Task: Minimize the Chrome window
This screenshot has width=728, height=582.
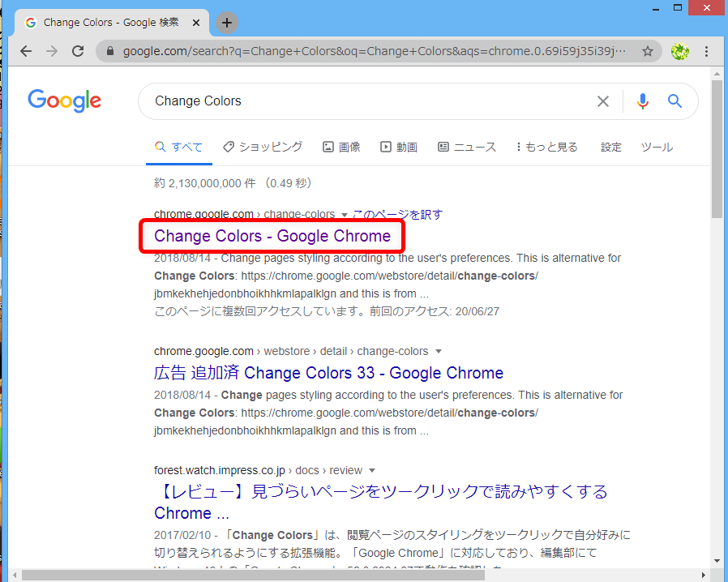Action: click(x=656, y=8)
